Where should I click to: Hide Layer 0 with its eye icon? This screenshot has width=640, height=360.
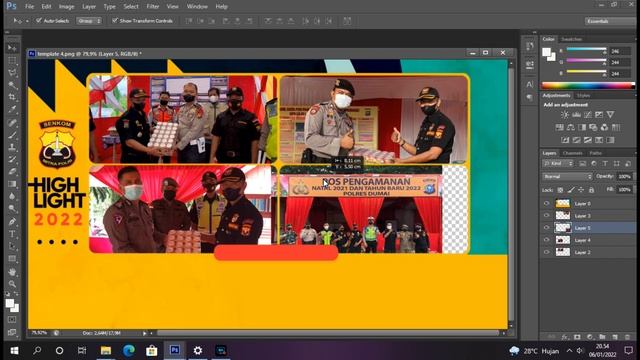click(547, 203)
